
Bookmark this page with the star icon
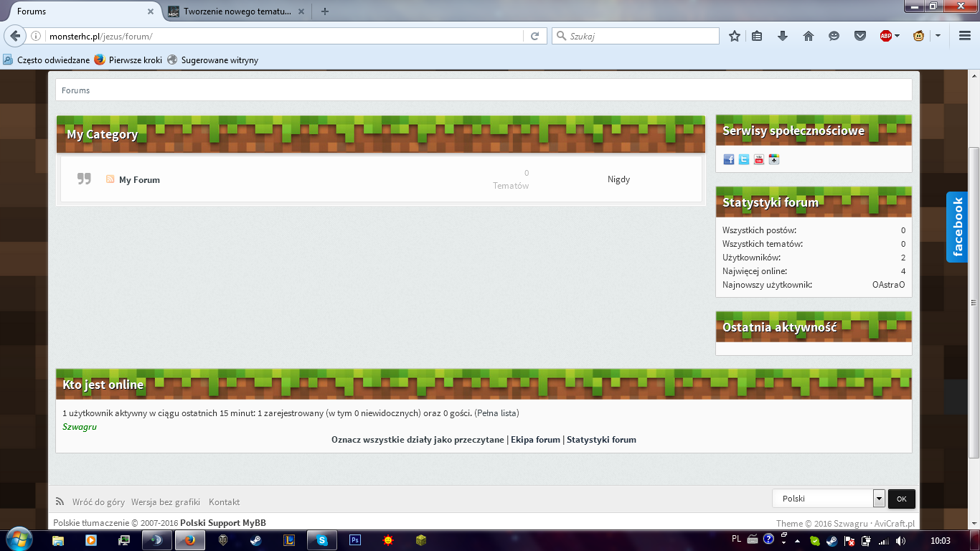[x=735, y=36]
